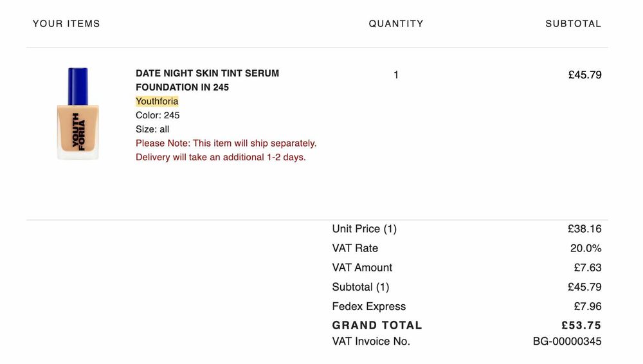Click the Unit Price (1) label
643x364 pixels.
click(x=364, y=229)
